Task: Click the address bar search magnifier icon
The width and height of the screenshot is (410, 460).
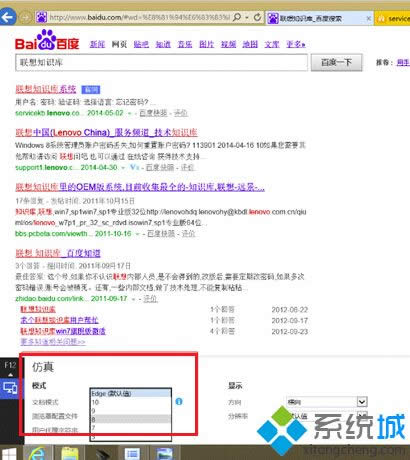Action: tap(236, 17)
